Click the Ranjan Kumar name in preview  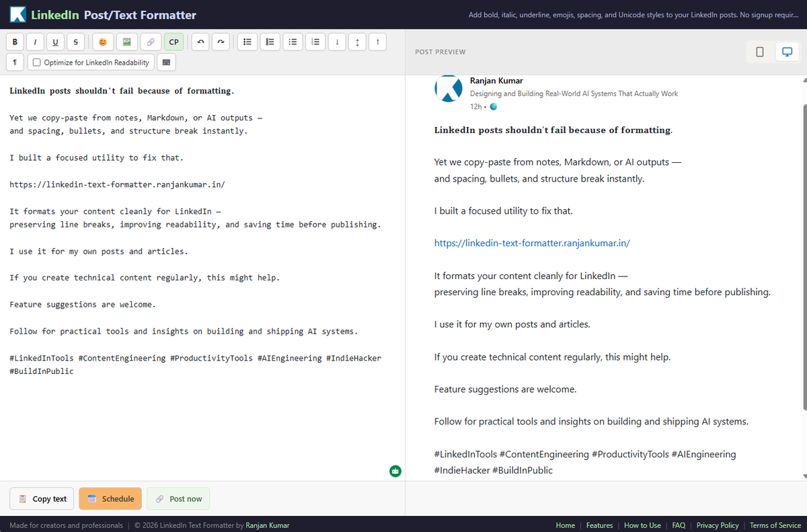point(496,81)
